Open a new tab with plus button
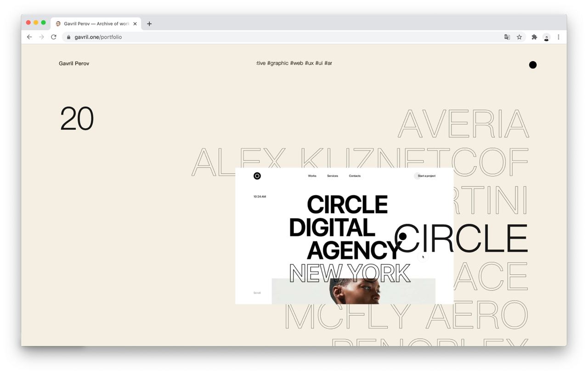The width and height of the screenshot is (588, 374). (149, 24)
